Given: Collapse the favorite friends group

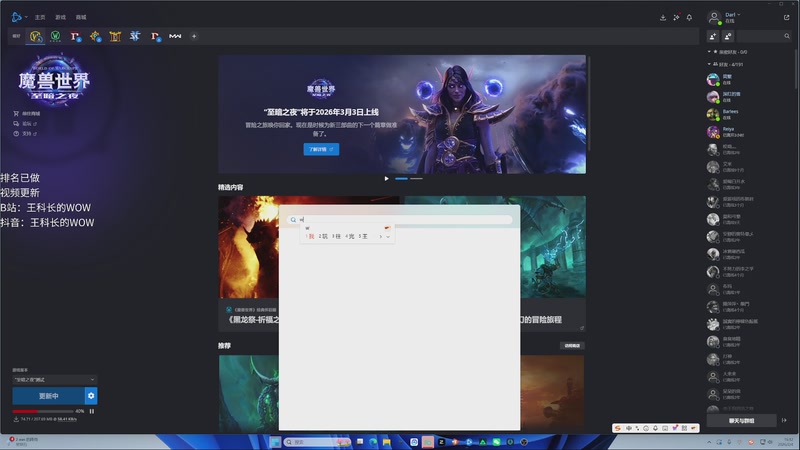Looking at the screenshot, I should click(x=709, y=52).
